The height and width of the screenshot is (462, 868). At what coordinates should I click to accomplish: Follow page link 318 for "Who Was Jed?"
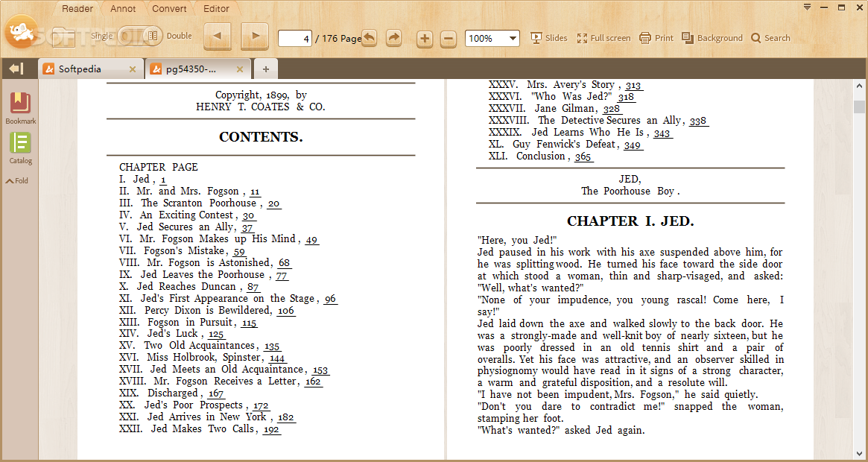[626, 98]
